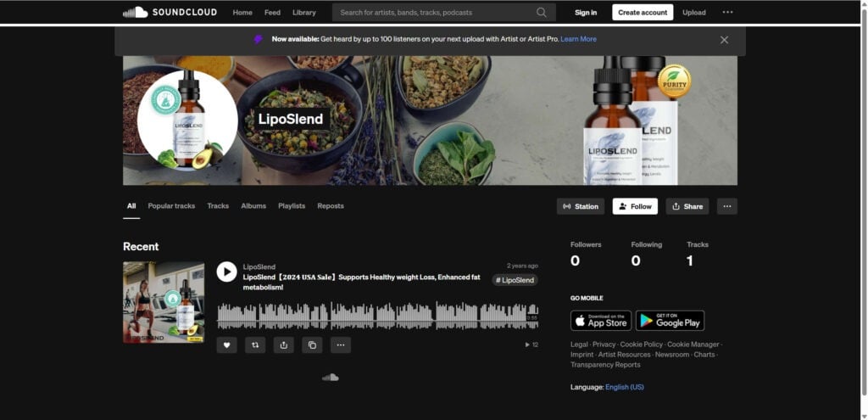Repost the track
868x420 pixels.
[x=255, y=345]
